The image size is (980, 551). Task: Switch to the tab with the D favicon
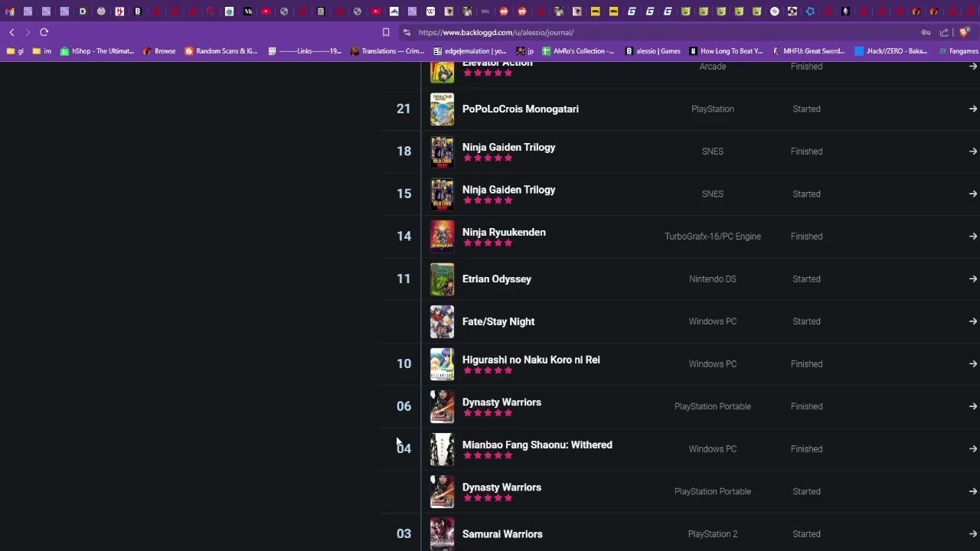click(x=83, y=11)
